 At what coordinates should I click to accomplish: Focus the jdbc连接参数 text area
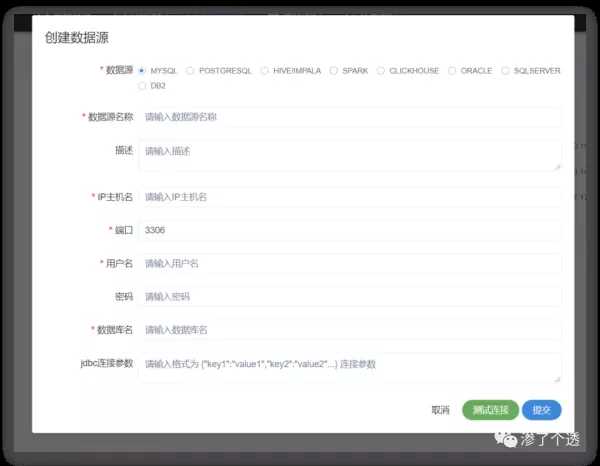(x=349, y=367)
